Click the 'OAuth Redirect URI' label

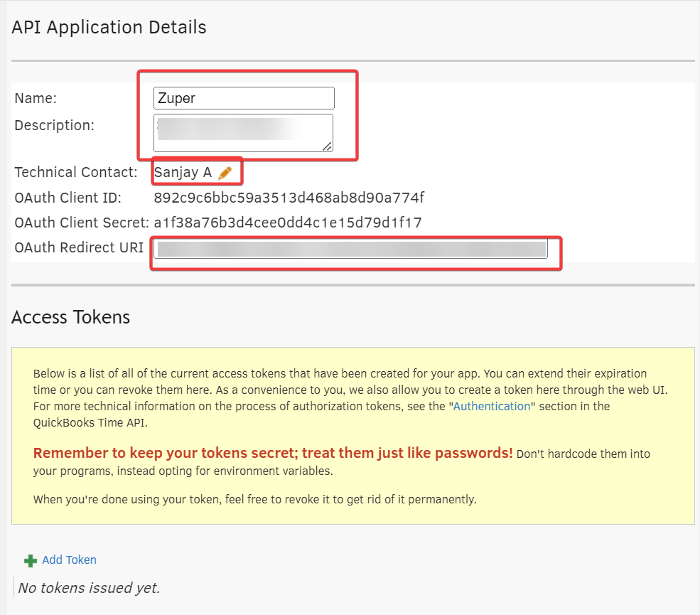click(x=78, y=248)
